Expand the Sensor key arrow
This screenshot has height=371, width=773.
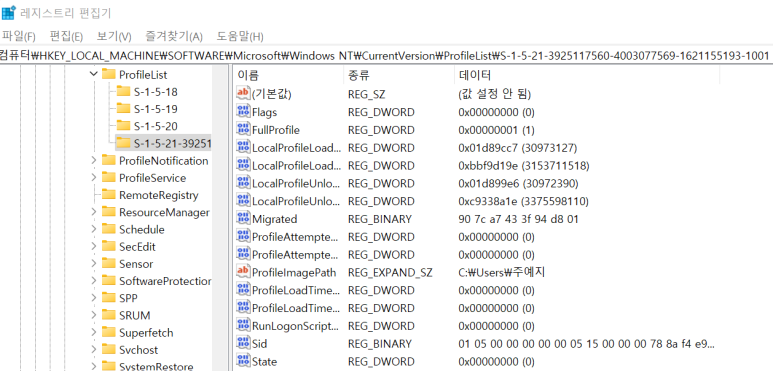94,264
